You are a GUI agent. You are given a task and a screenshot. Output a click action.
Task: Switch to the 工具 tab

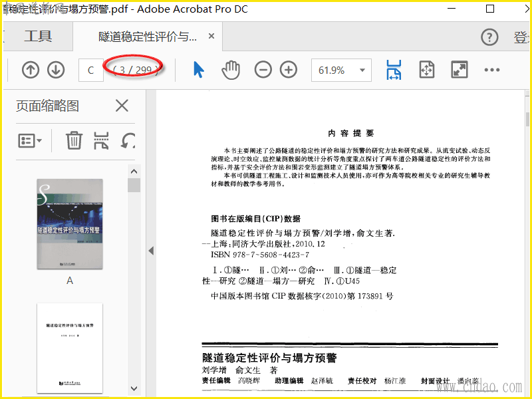[x=38, y=37]
